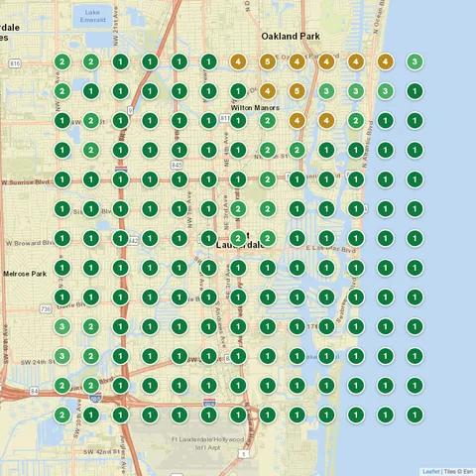
Task: Click the Ft Lauderdale/Hollywood Int'l Arpt label
Action: point(207,443)
